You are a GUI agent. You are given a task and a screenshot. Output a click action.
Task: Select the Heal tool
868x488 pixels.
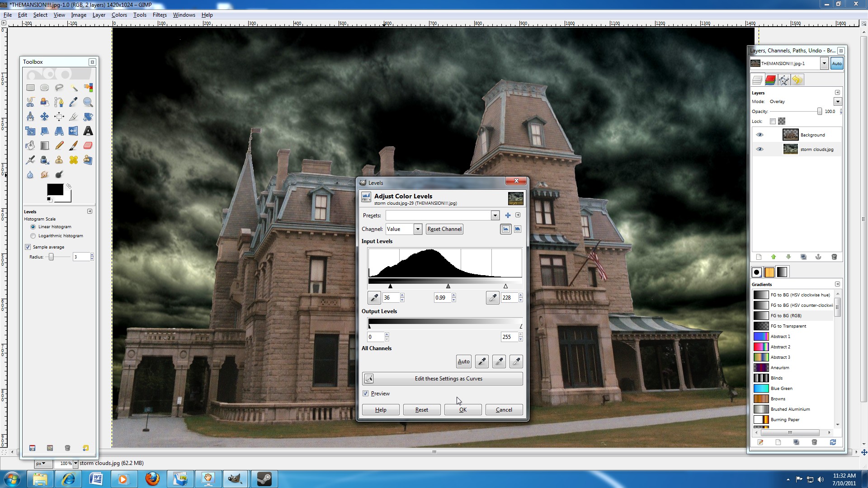(x=74, y=160)
